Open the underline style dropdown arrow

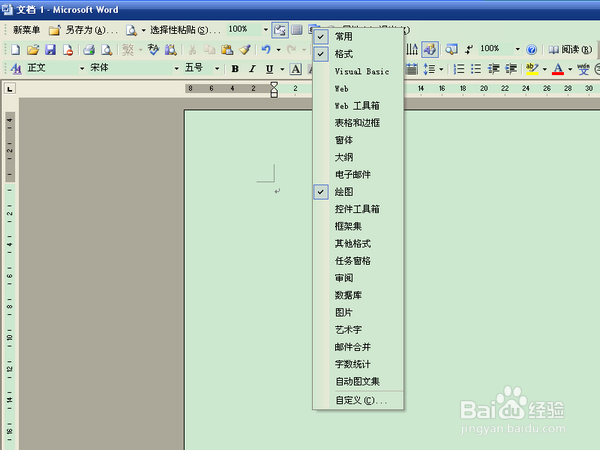point(282,69)
